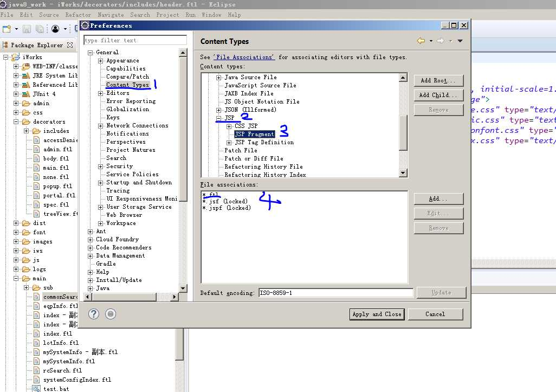Expand the Network Connections node
The image size is (556, 392).
click(x=101, y=126)
